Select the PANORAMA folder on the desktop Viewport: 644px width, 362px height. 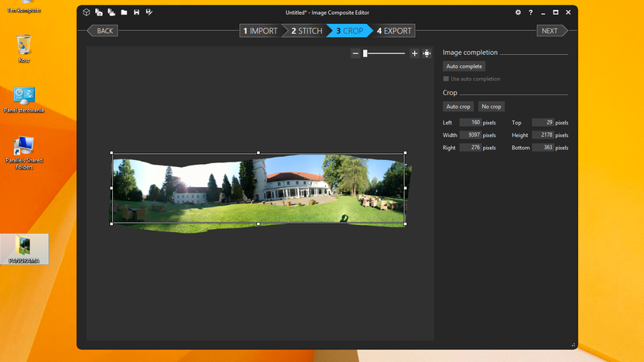coord(24,249)
